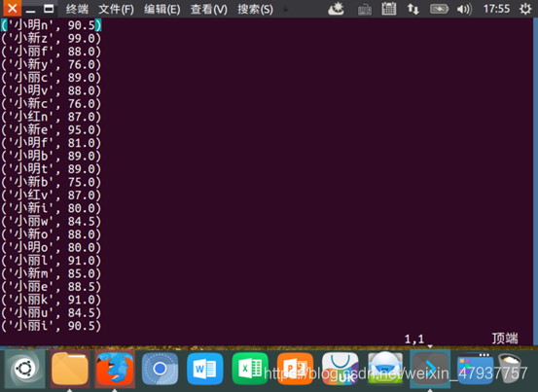Click the line ('小新c', 76.0)
The image size is (538, 392).
(x=52, y=103)
